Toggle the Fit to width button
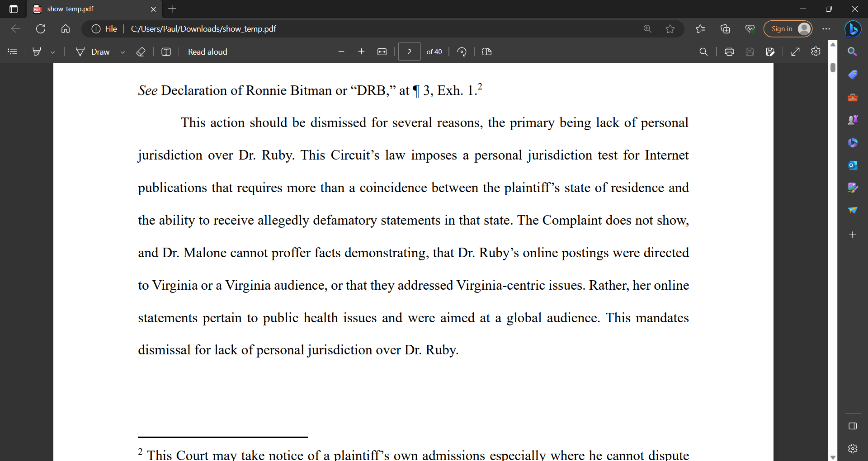Screen dimensions: 868x461 pyautogui.click(x=382, y=52)
